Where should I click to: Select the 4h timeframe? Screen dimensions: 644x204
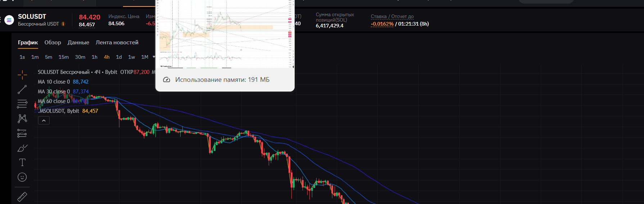point(107,57)
